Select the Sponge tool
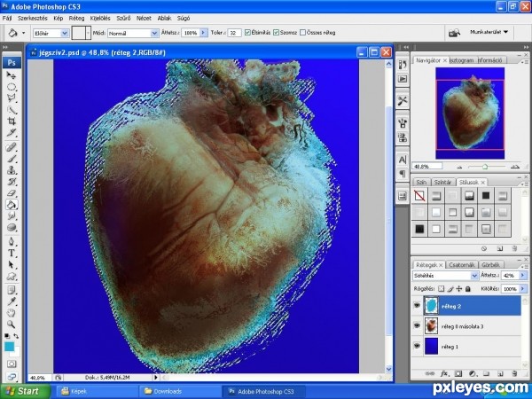Image resolution: width=532 pixels, height=399 pixels. pos(12,227)
